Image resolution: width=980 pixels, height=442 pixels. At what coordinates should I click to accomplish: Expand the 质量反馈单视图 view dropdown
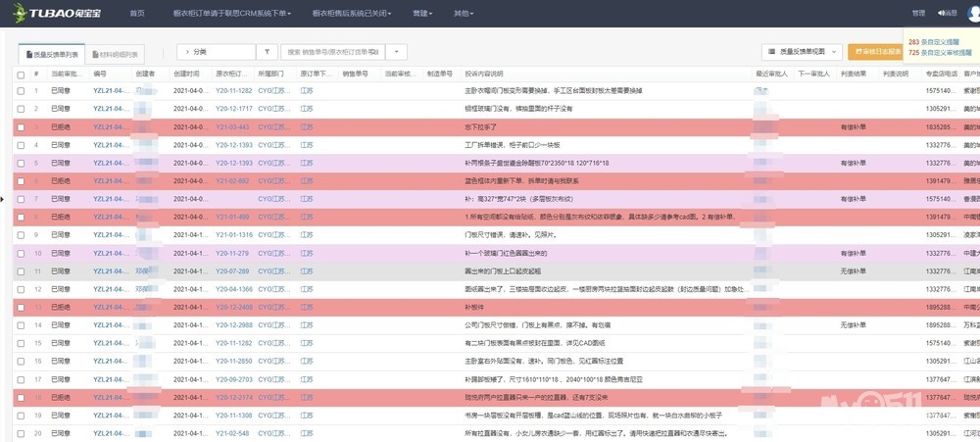(x=836, y=52)
